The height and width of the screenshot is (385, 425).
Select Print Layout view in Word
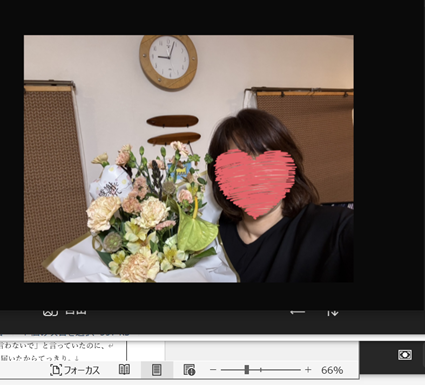coord(157,370)
